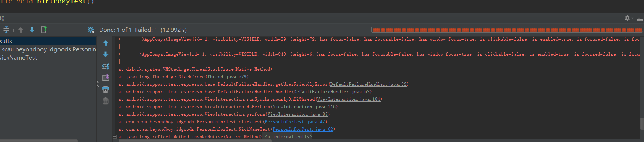Screen dimensions: 644x142
Task: Open the DefaultFailureHandler.java:53 link
Action: 332,92
